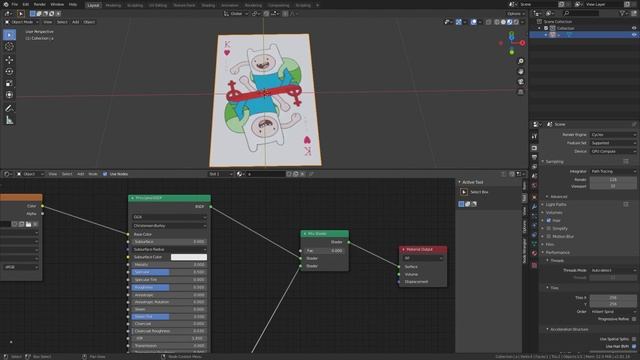The width and height of the screenshot is (640, 360).
Task: Toggle the Use Spatial Splits checkbox
Action: click(x=633, y=339)
